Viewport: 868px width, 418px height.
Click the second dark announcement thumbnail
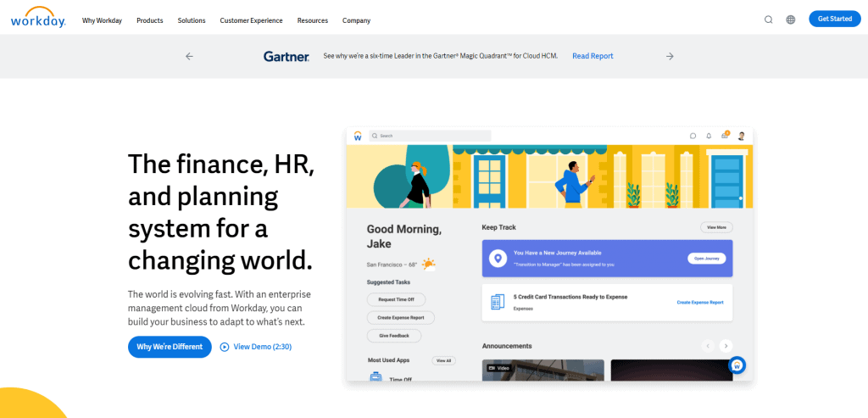point(671,371)
